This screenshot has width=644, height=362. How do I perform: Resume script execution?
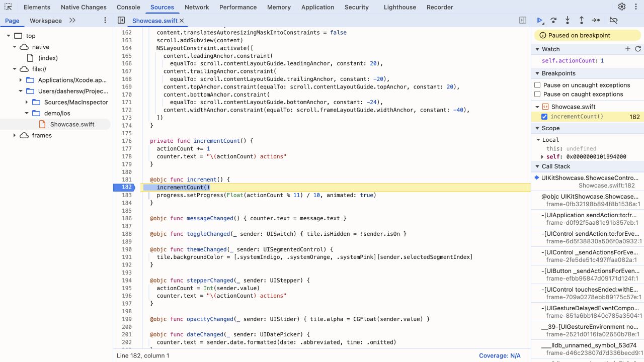[x=540, y=21]
